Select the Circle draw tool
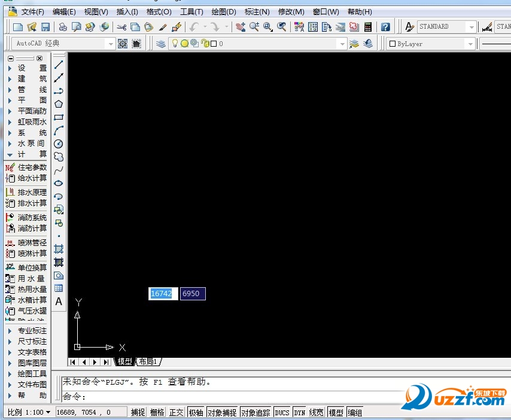Image resolution: width=511 pixels, height=420 pixels. tap(59, 144)
